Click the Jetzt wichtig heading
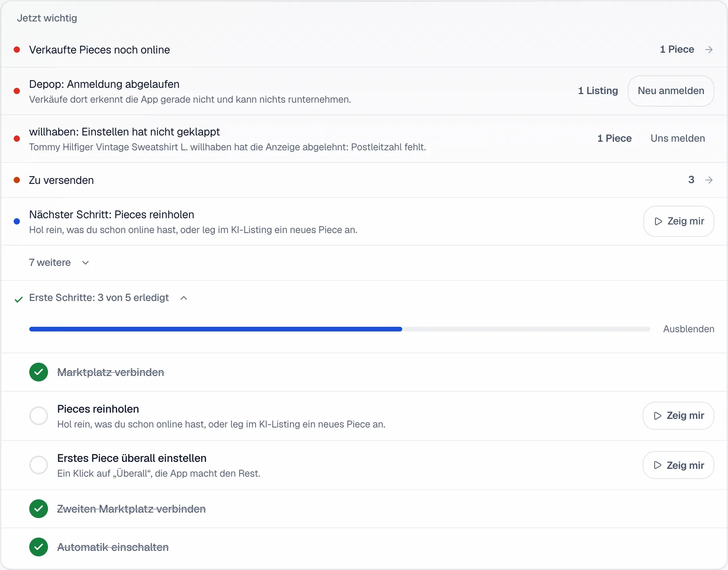The height and width of the screenshot is (570, 728). 47,18
